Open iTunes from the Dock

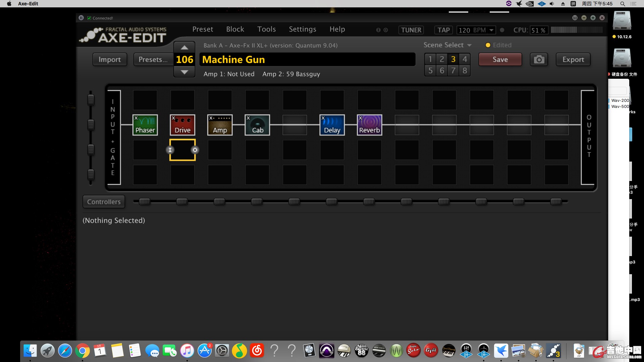187,351
